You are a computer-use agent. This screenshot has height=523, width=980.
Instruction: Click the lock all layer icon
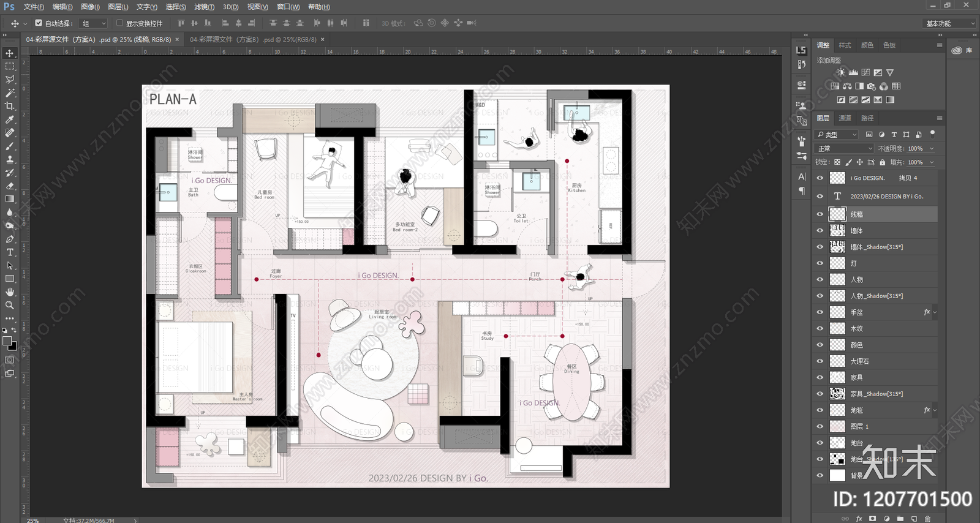[x=882, y=162]
